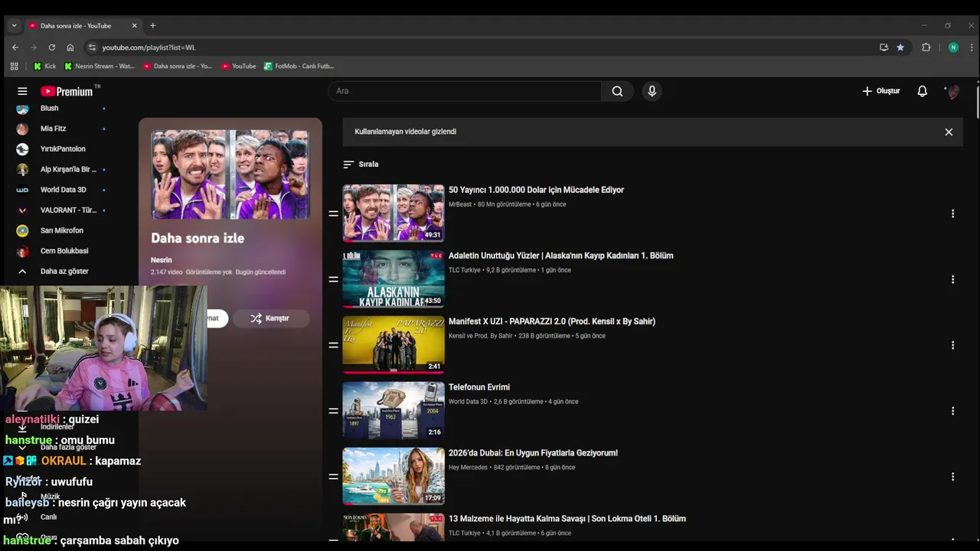980x551 pixels.
Task: Open World Data 3D channel under Telefonun Evrimi
Action: point(468,402)
